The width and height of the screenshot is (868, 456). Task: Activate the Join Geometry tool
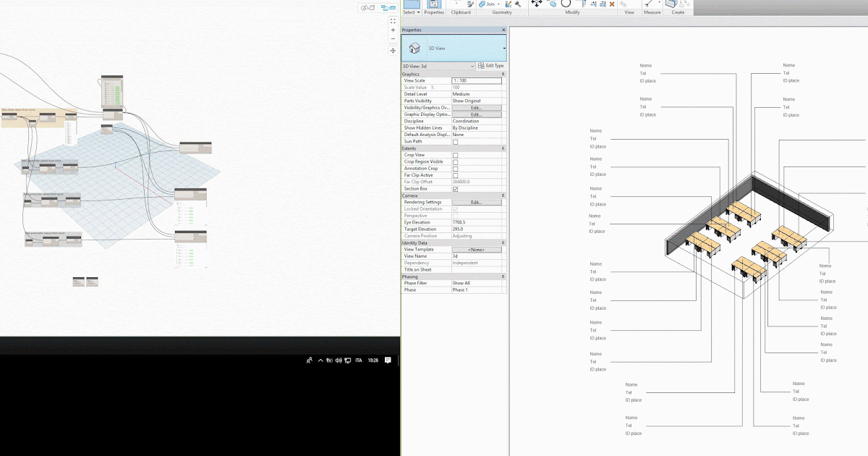click(x=482, y=4)
